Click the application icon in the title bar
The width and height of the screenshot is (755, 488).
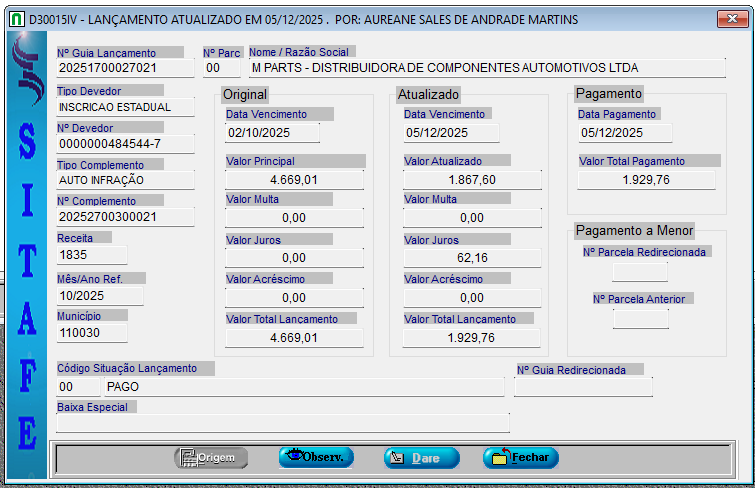tap(14, 19)
